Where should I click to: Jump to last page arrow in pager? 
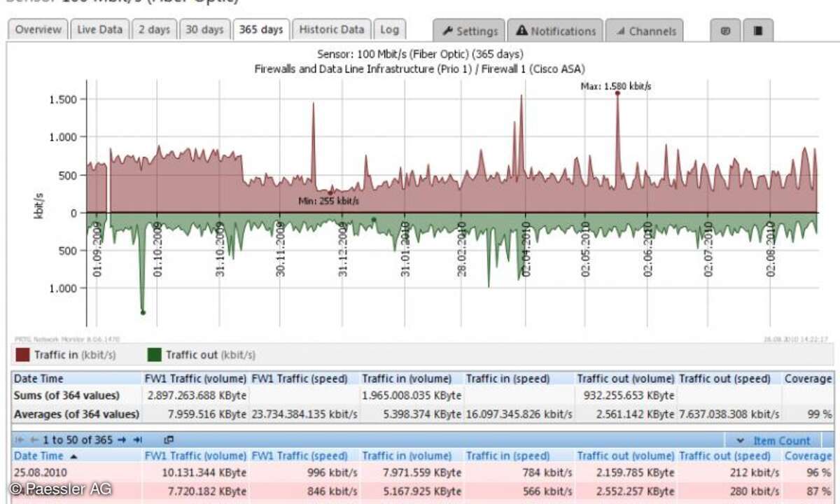138,440
